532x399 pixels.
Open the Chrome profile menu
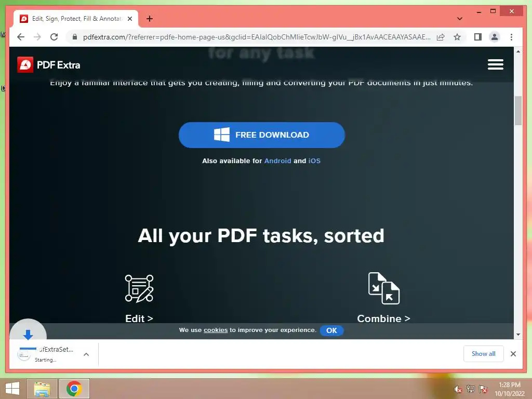tap(495, 37)
